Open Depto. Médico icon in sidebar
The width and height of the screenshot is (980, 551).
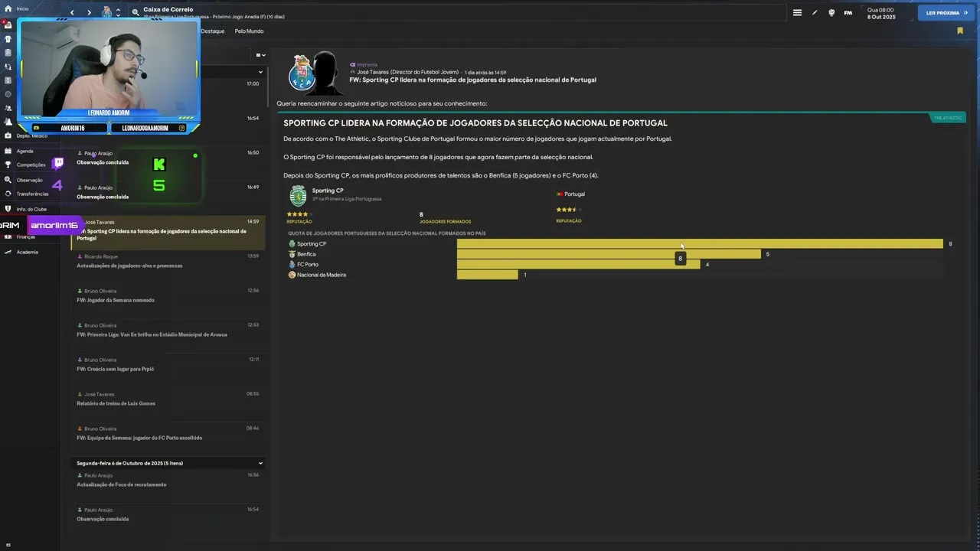pyautogui.click(x=8, y=135)
